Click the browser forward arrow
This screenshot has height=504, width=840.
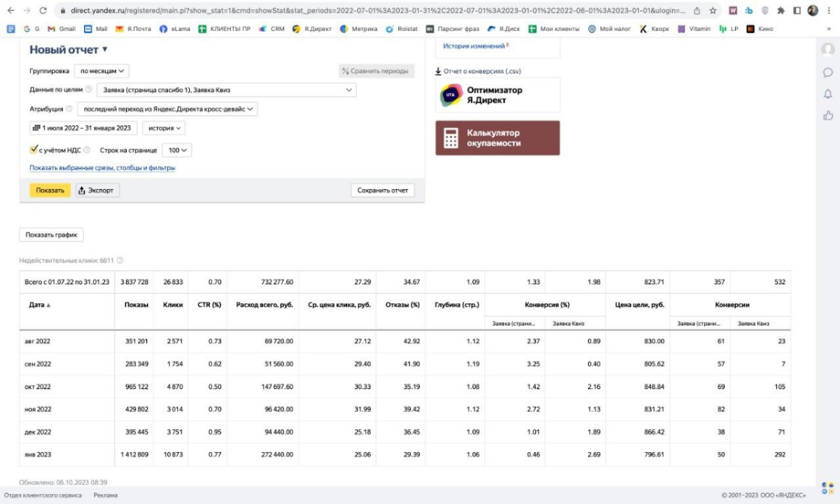tap(27, 11)
